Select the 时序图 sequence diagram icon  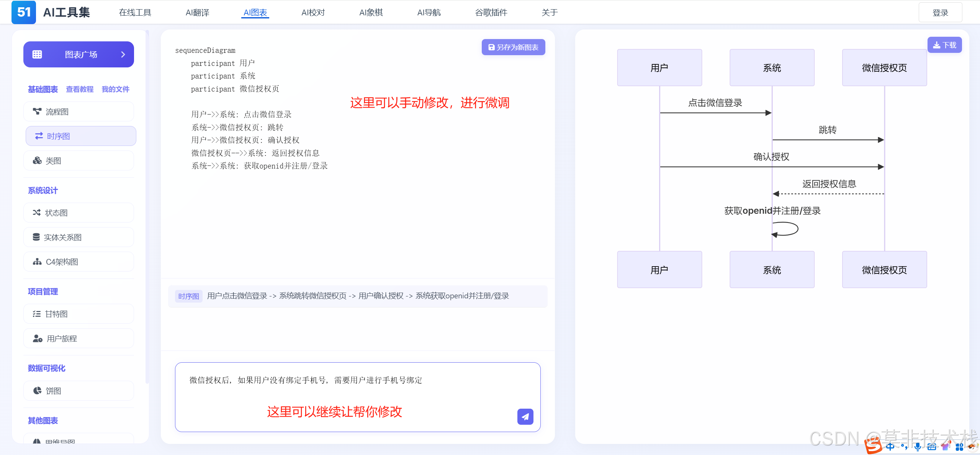pyautogui.click(x=39, y=136)
